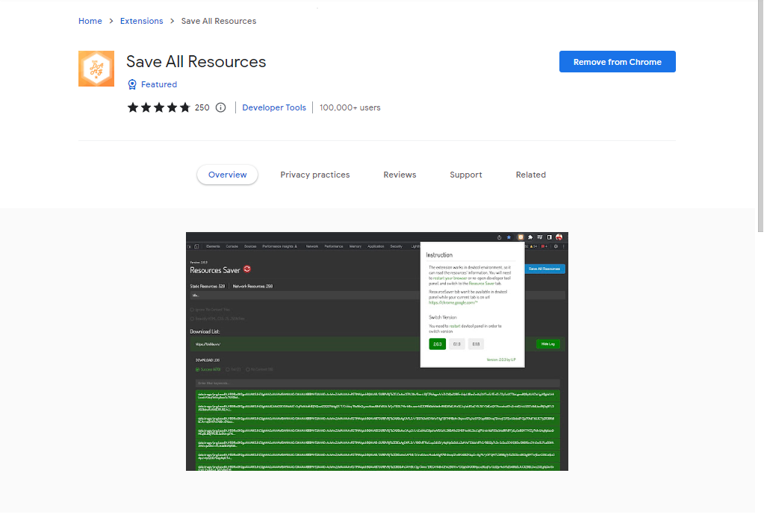Select the Overview tab

pos(227,175)
